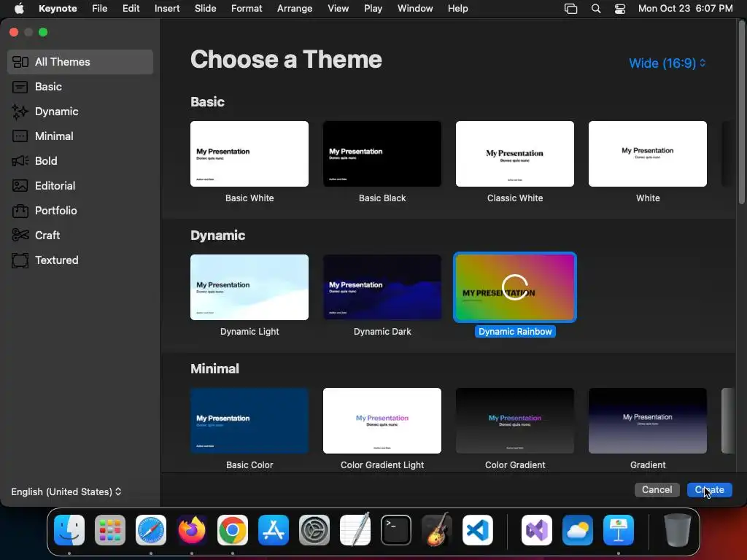This screenshot has width=747, height=560.
Task: Open the Slide menu
Action: coord(205,9)
